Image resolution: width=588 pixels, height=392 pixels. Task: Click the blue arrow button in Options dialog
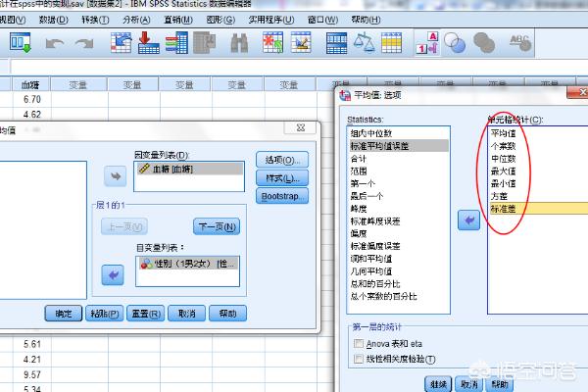(468, 220)
